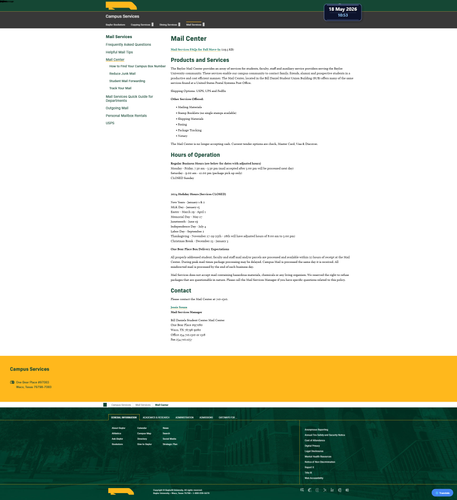Open Social Media footer link
Image resolution: width=457 pixels, height=500 pixels.
tap(169, 439)
